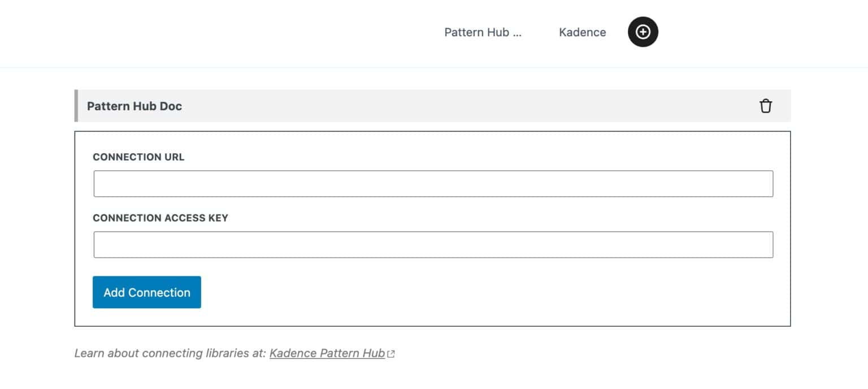This screenshot has width=868, height=389.
Task: Click inside the Connection URL field
Action: click(x=433, y=183)
